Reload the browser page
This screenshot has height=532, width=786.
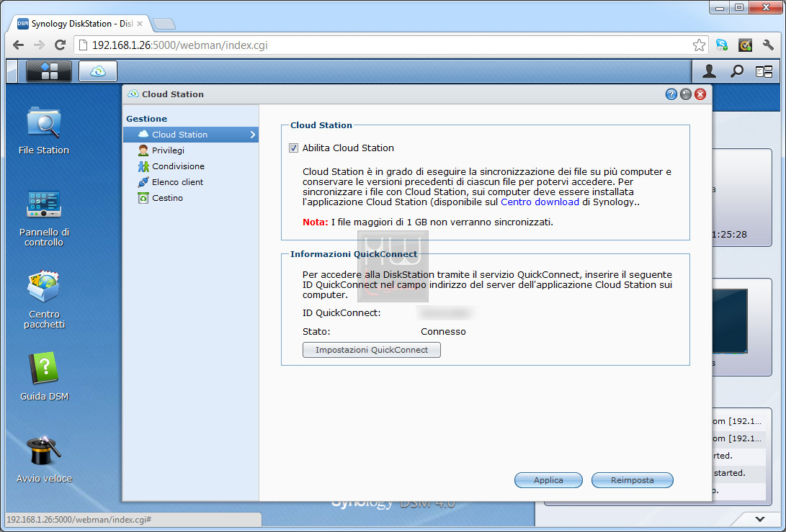click(60, 45)
